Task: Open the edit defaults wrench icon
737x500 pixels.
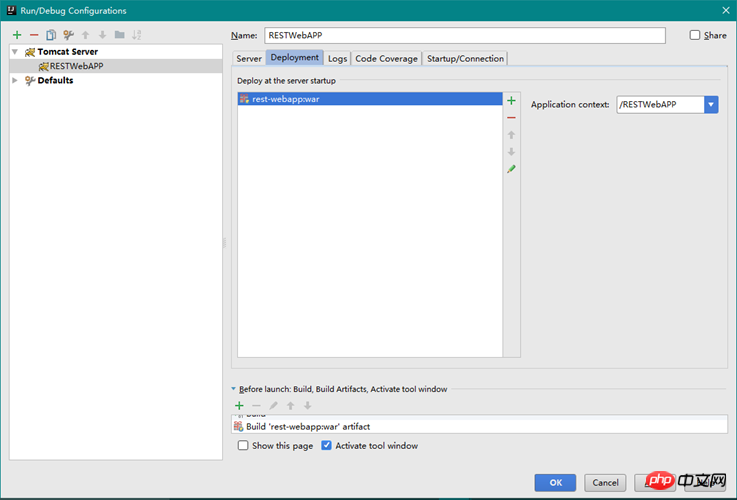Action: click(68, 35)
